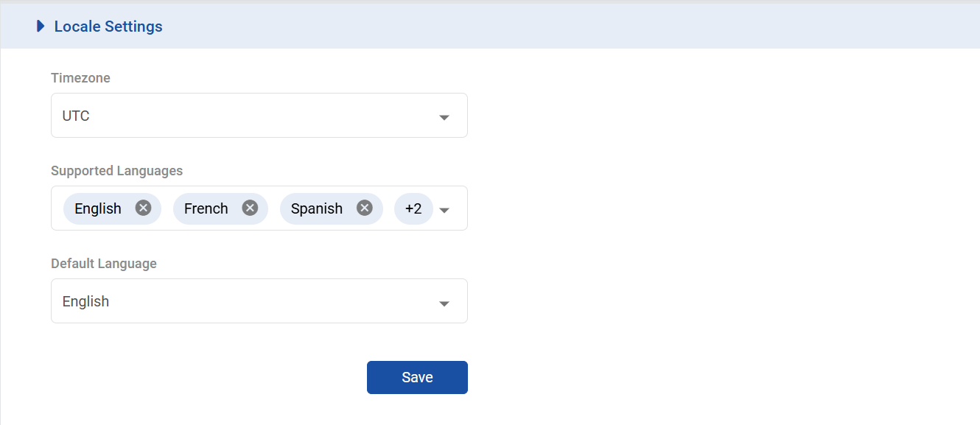Select the English chip label
The image size is (980, 425).
coord(98,208)
